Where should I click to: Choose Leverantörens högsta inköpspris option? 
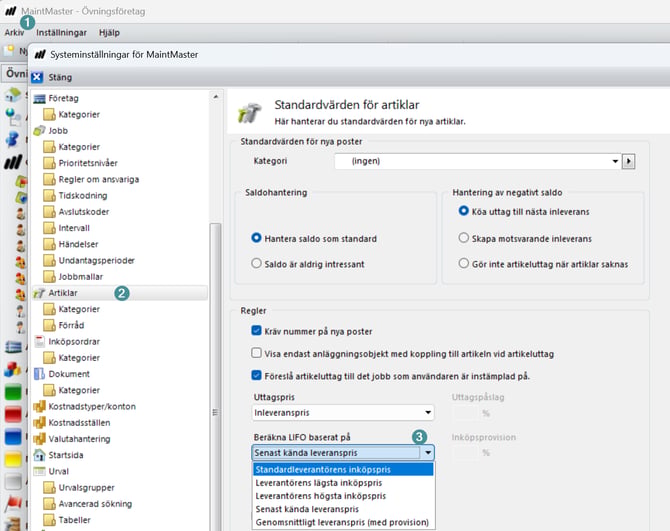click(343, 496)
